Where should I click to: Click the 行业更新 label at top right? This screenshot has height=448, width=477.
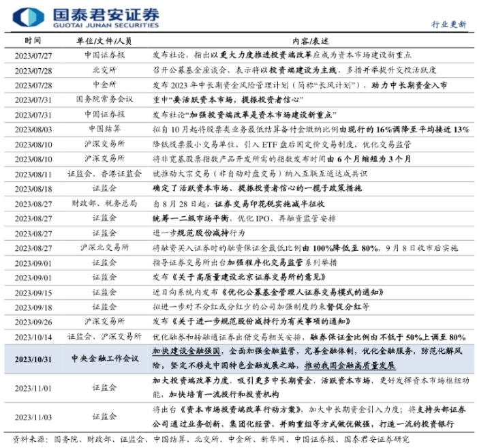(448, 24)
